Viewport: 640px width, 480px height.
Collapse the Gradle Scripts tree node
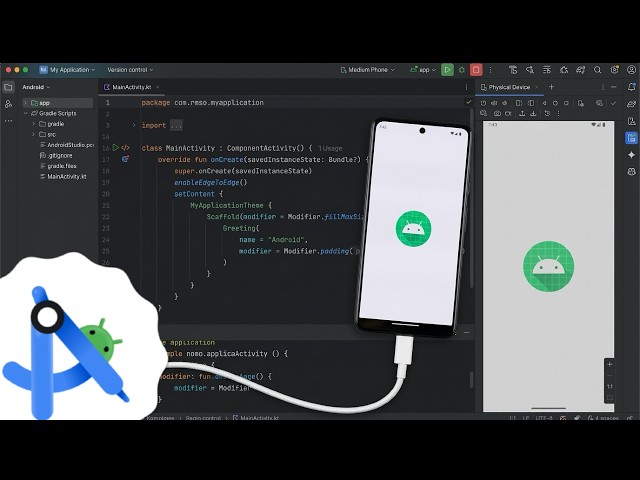tap(26, 113)
